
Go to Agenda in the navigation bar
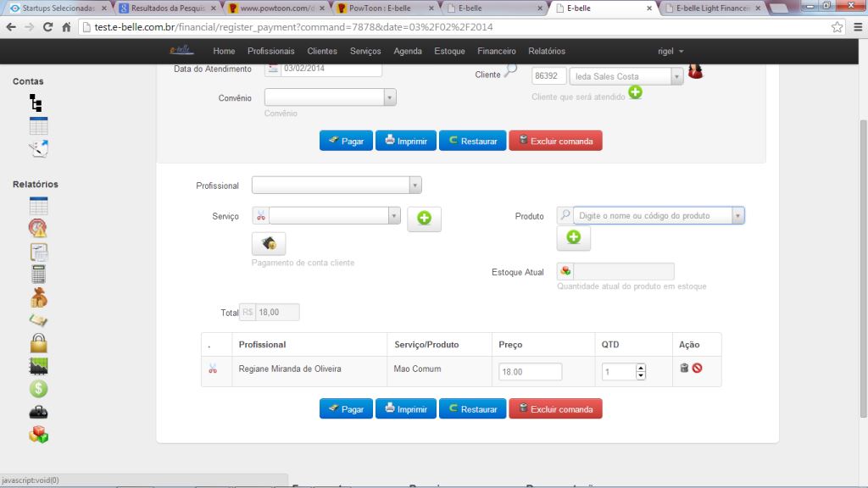pos(408,51)
